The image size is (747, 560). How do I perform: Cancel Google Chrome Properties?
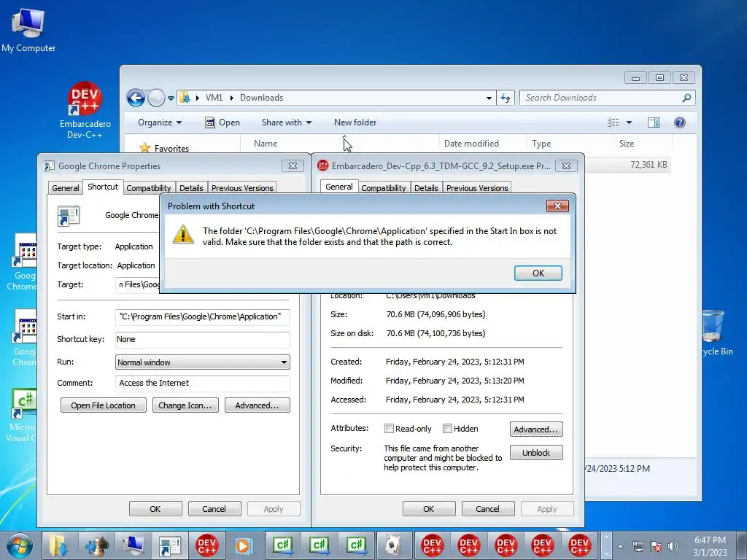click(x=214, y=508)
